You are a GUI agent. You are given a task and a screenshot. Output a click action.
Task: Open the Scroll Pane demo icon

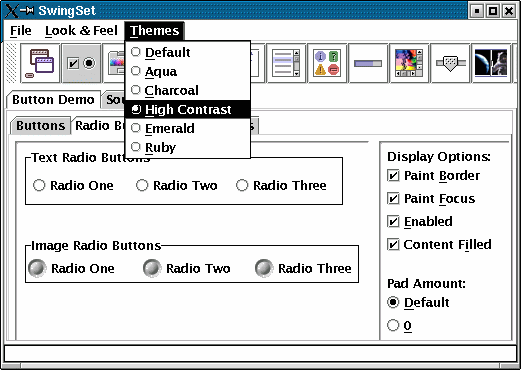tap(409, 63)
